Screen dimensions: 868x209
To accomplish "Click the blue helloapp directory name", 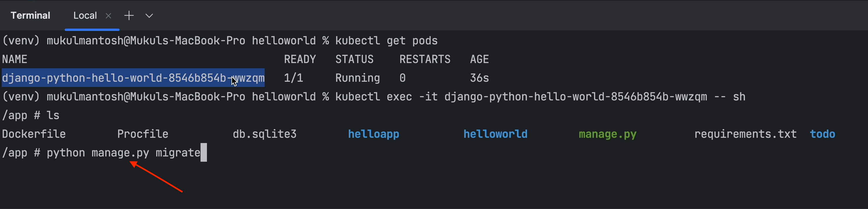I will pos(373,134).
